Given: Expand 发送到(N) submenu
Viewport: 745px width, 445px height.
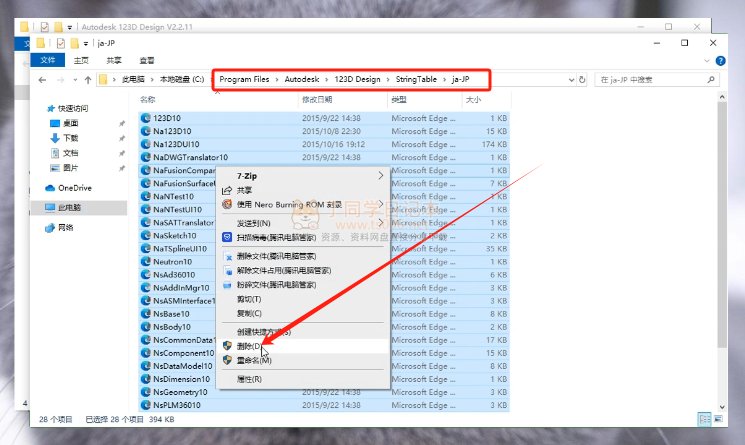Looking at the screenshot, I should pos(303,223).
